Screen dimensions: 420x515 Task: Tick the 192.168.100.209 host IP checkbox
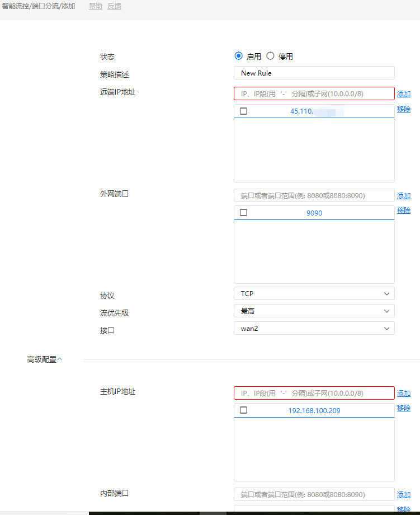click(243, 410)
